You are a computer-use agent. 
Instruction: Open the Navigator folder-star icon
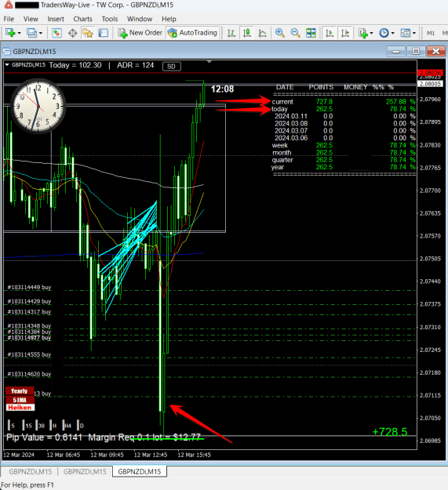click(88, 33)
